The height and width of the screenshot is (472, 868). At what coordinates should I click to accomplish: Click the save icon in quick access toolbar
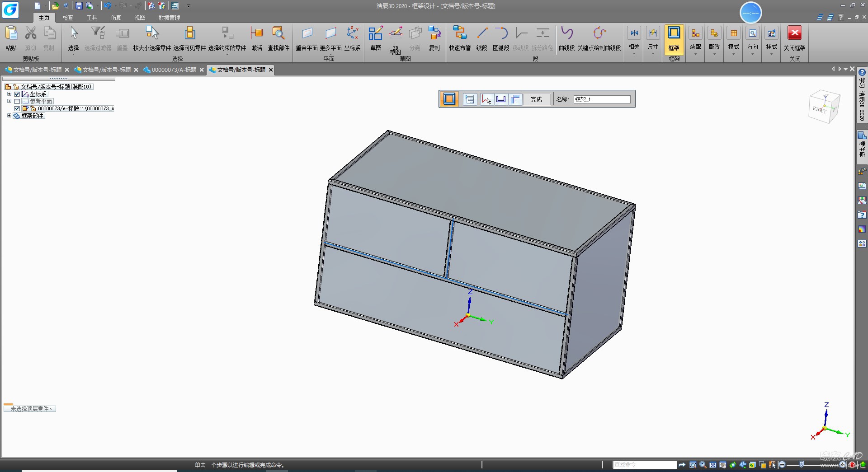(79, 6)
